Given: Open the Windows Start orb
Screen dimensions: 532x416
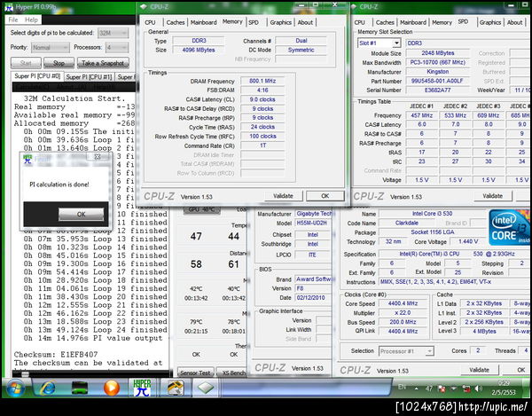Looking at the screenshot, I should tap(15, 388).
